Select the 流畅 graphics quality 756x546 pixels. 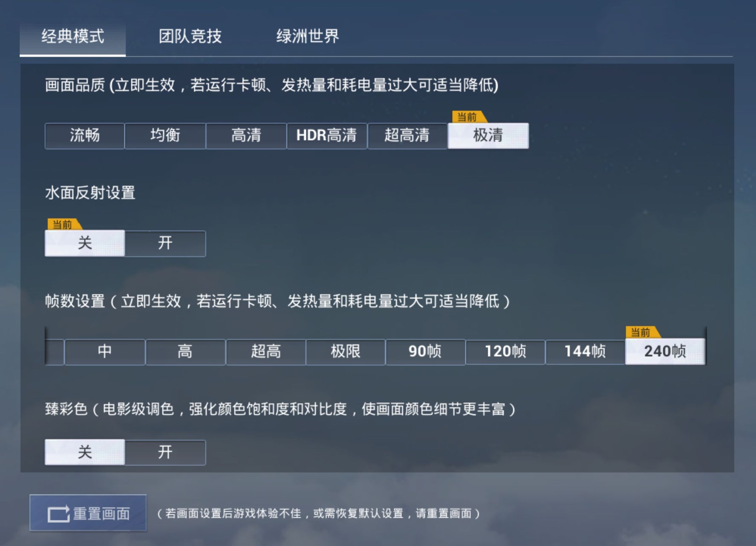coord(84,136)
